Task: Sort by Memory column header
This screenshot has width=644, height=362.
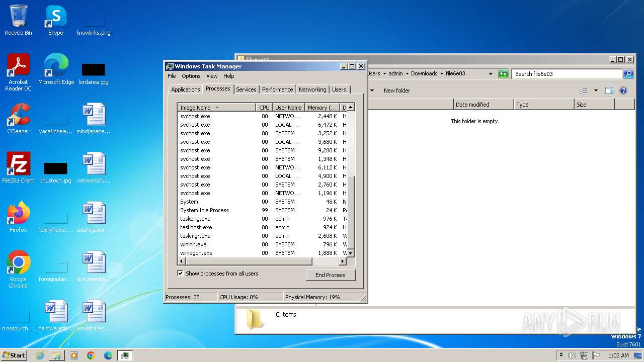Action: (x=322, y=108)
